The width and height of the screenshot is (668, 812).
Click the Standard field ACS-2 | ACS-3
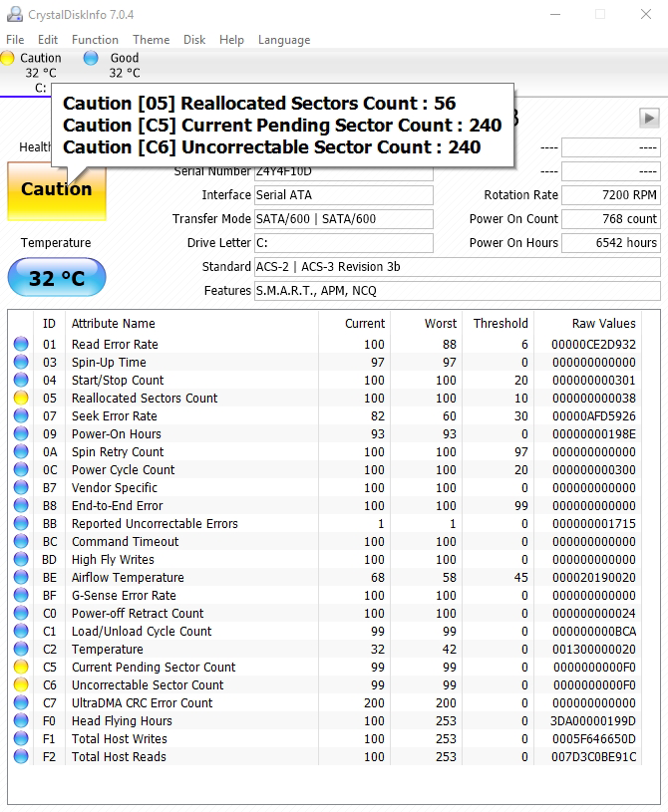point(457,267)
